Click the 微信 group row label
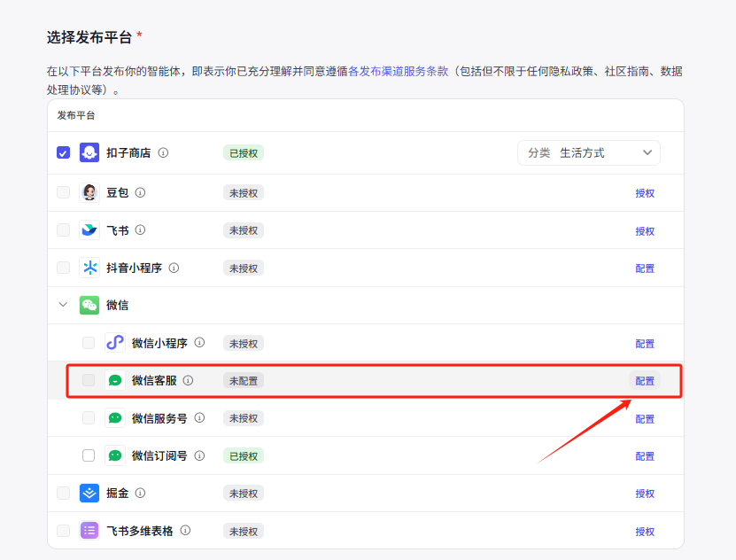 (x=117, y=305)
